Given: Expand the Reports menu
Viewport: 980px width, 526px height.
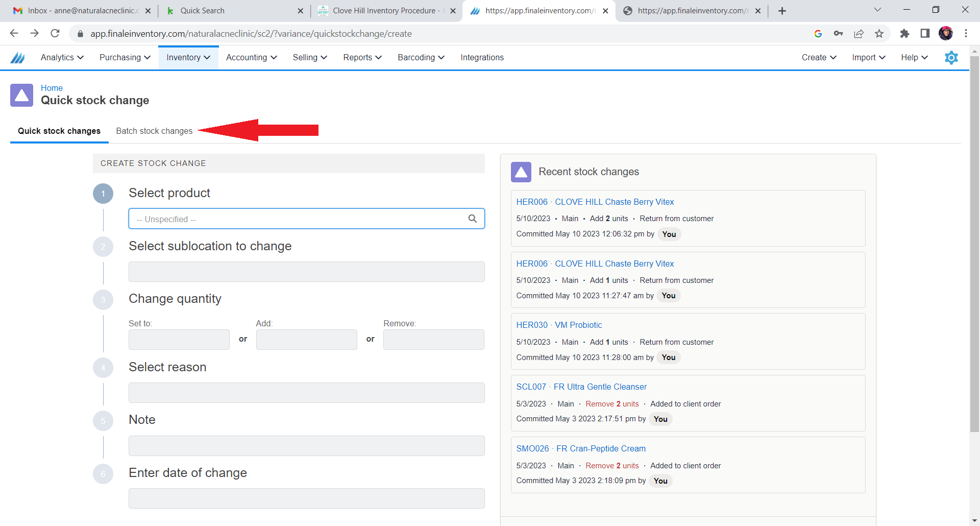Looking at the screenshot, I should tap(362, 58).
